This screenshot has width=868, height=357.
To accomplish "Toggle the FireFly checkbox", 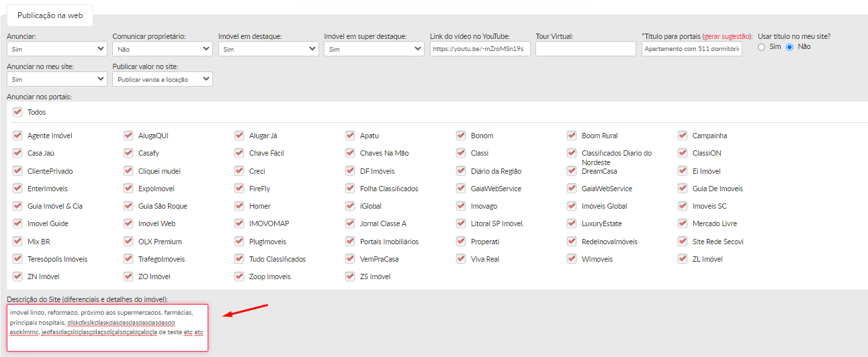I will point(239,189).
